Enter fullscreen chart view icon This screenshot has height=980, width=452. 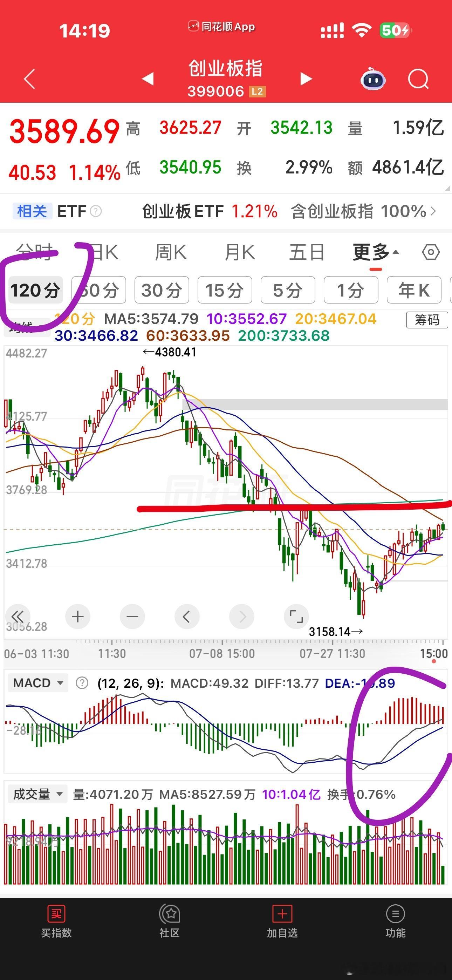point(296,616)
